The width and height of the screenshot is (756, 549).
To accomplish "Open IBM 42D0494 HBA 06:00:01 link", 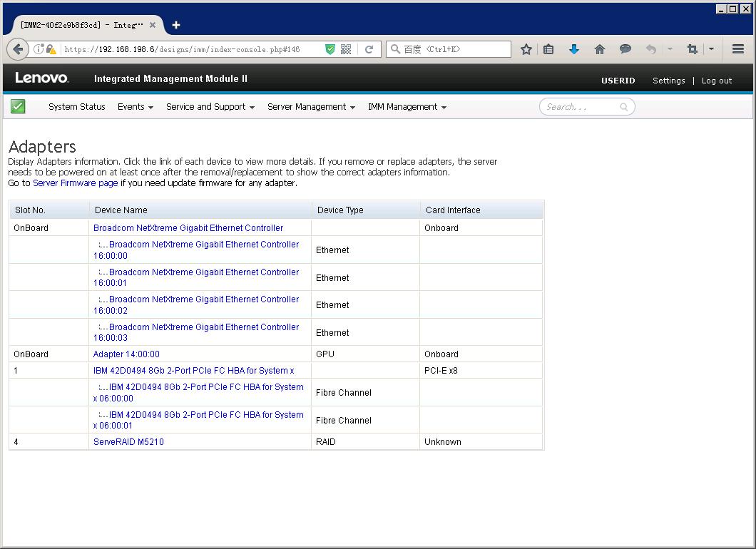I will [x=198, y=420].
